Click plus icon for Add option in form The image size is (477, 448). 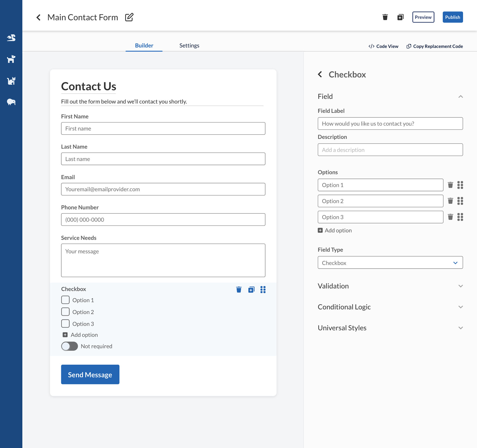point(65,335)
